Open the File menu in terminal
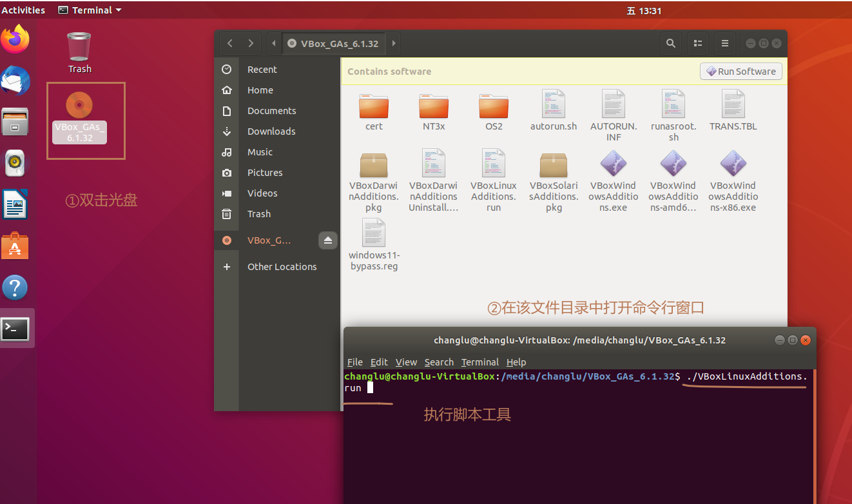The width and height of the screenshot is (852, 504). pyautogui.click(x=355, y=362)
